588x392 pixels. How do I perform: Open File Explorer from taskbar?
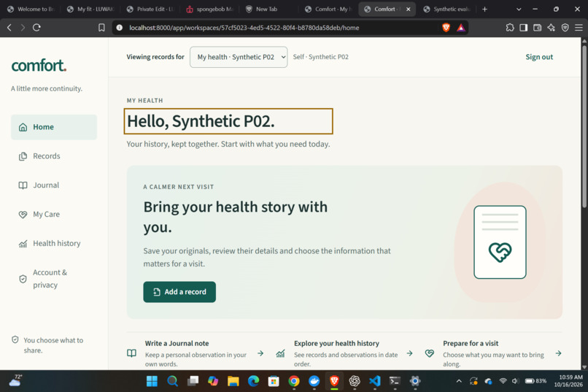(233, 381)
